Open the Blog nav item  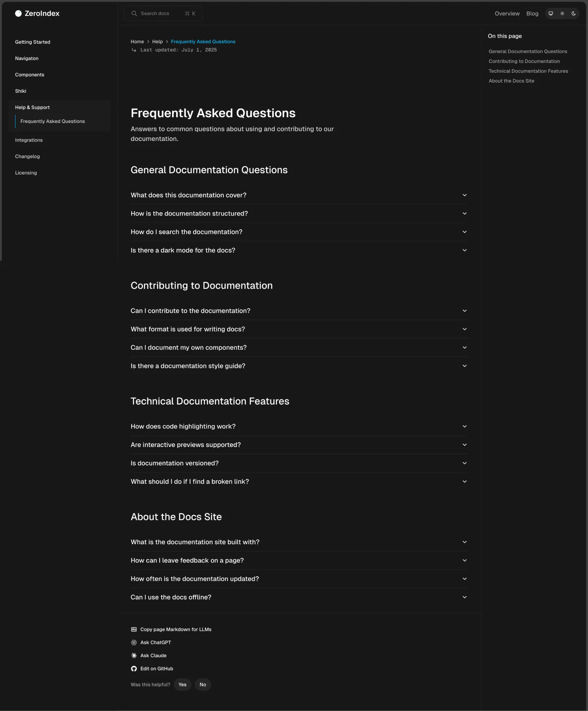tap(532, 13)
